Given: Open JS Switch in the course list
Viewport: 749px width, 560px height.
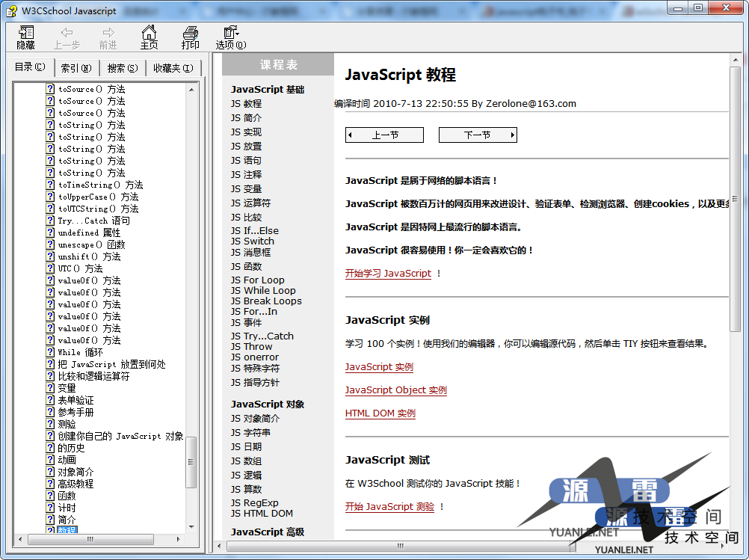Looking at the screenshot, I should point(253,241).
